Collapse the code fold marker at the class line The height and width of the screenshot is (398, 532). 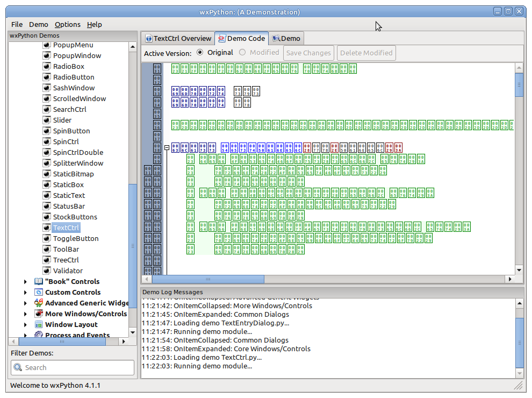167,148
